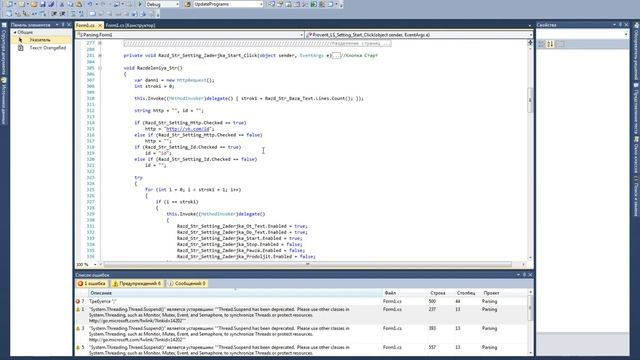Click the editor horizontal scrollbar thumb
This screenshot has height=360, width=640.
coord(307,264)
